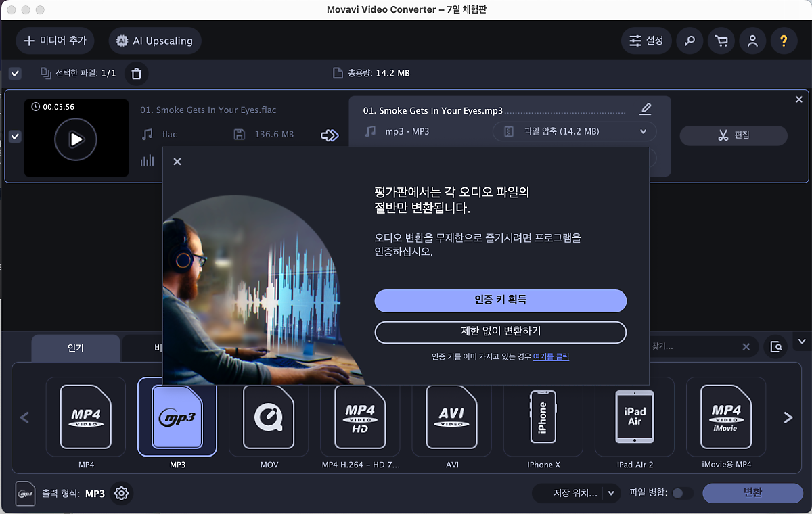Click the 편집 edit scissors button
The height and width of the screenshot is (514, 812).
click(734, 135)
